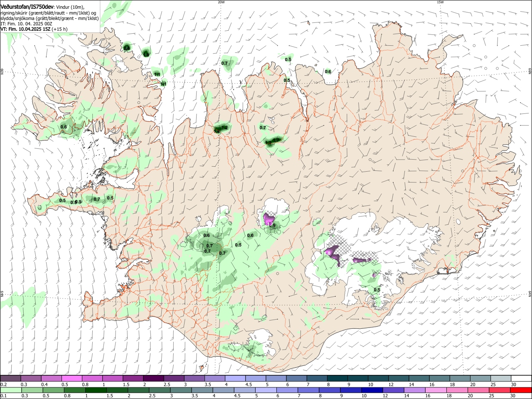Click the Veðurstofan/IS750dev title text
The height and width of the screenshot is (399, 532).
pyautogui.click(x=27, y=7)
